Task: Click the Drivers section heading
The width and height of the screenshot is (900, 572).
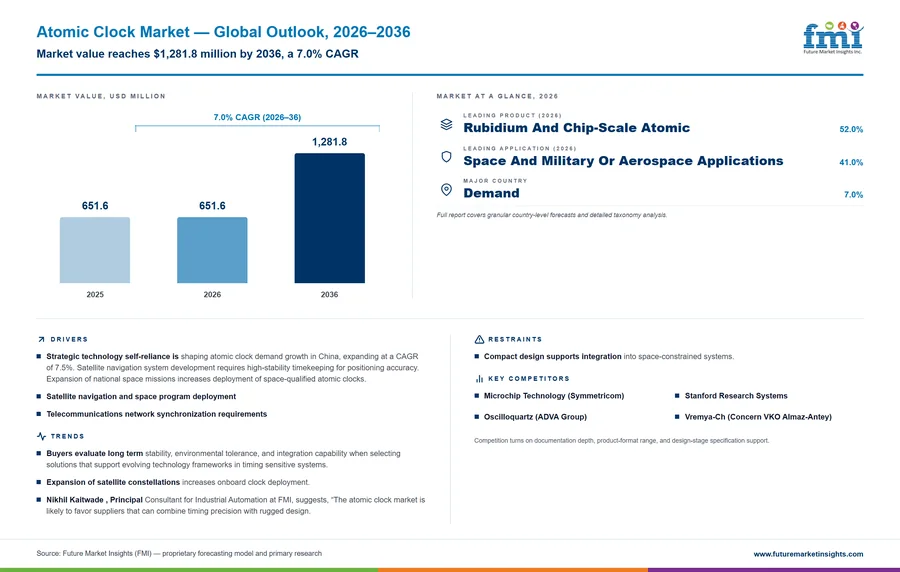Action: (x=69, y=340)
